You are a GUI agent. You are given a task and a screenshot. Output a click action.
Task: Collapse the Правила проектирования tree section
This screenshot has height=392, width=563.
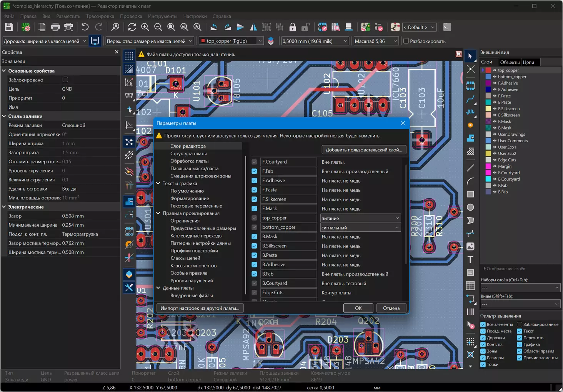point(158,213)
